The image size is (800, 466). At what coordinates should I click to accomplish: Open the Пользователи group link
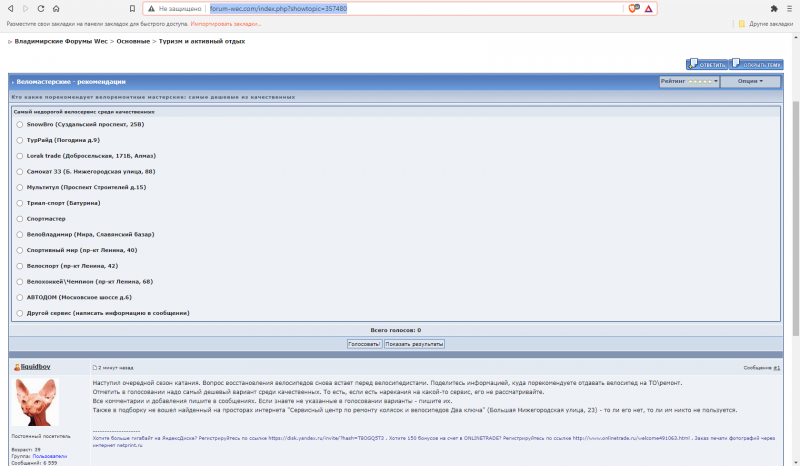(x=49, y=456)
